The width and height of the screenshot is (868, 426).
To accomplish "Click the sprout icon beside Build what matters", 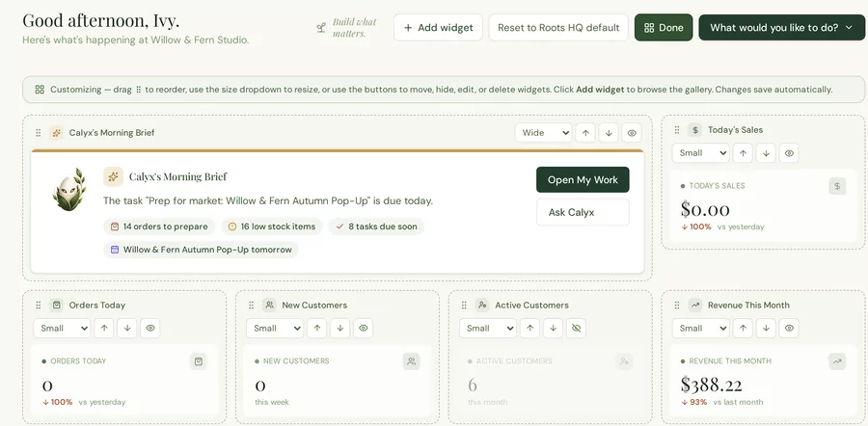I will click(x=321, y=28).
